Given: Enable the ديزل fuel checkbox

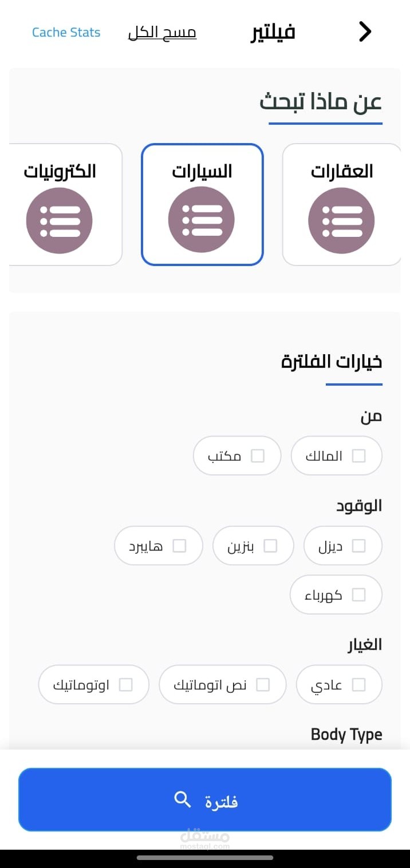Looking at the screenshot, I should 358,546.
